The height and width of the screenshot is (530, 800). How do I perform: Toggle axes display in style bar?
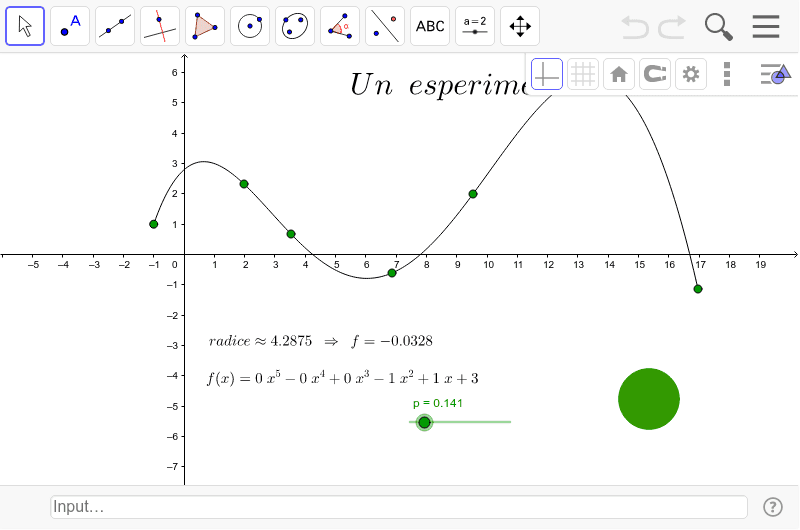click(547, 74)
